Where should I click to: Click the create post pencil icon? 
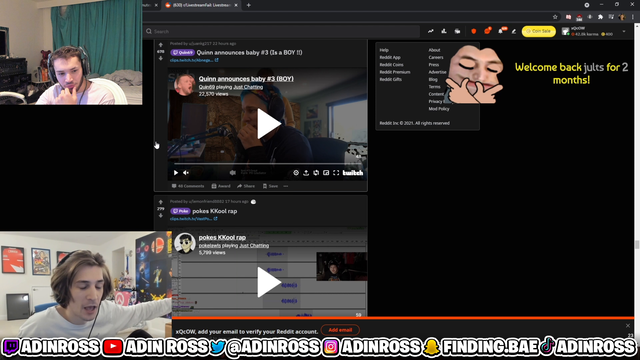click(x=514, y=31)
